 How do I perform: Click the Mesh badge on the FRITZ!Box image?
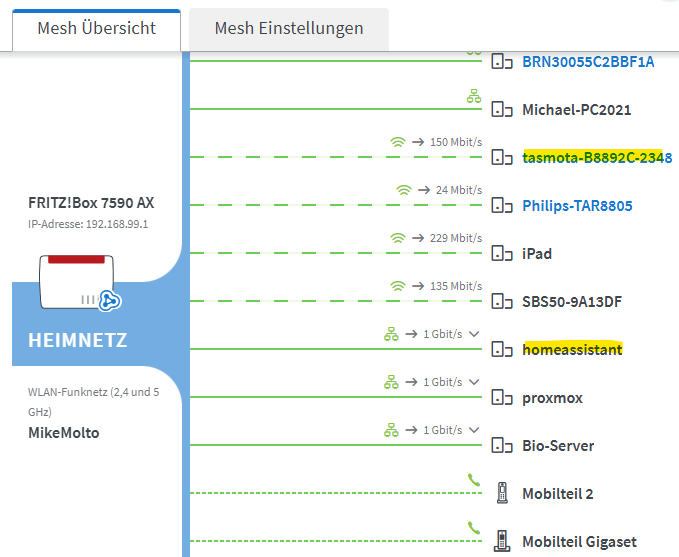click(110, 301)
